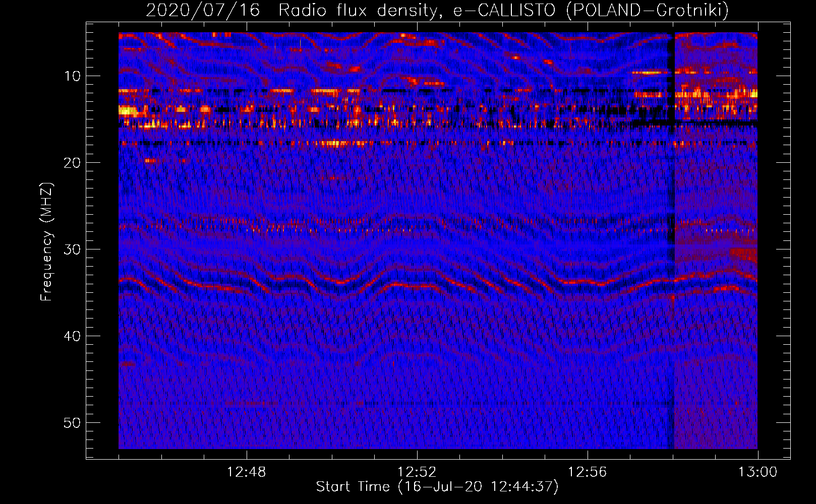Viewport: 816px width, 504px height.
Task: Click the plot title "Radio flux density, e-CALLISTO (POLAND-Grotniki)"
Action: 504,10
